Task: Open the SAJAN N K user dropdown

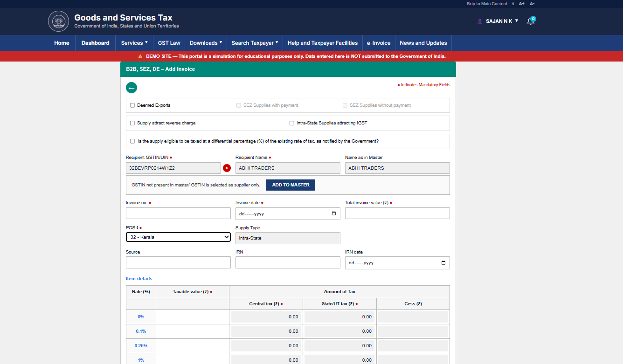Action: [x=502, y=21]
